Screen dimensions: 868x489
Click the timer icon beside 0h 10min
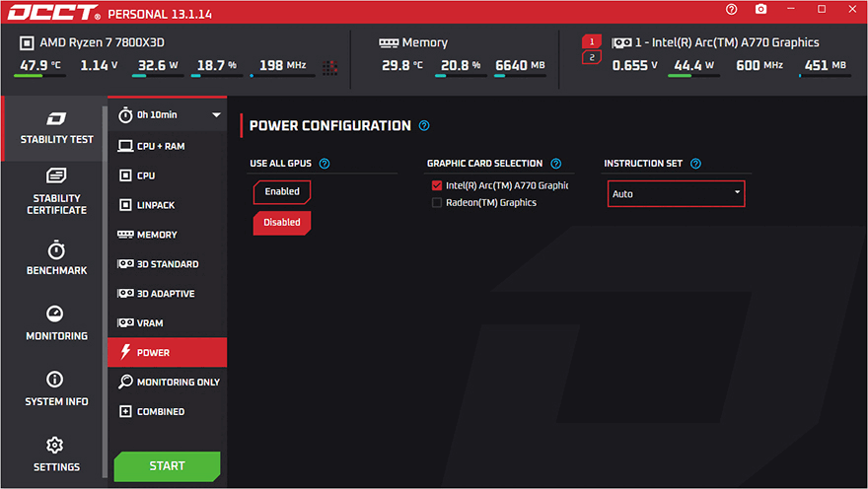point(125,115)
